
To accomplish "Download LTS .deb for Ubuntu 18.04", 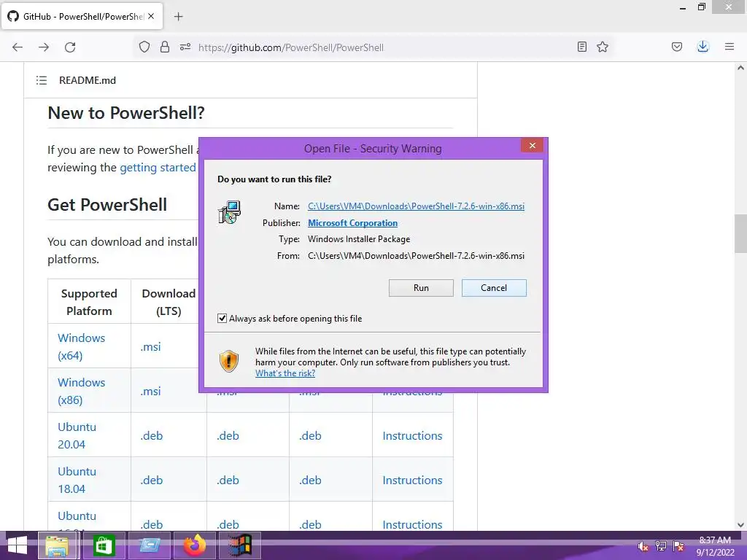I will (152, 480).
